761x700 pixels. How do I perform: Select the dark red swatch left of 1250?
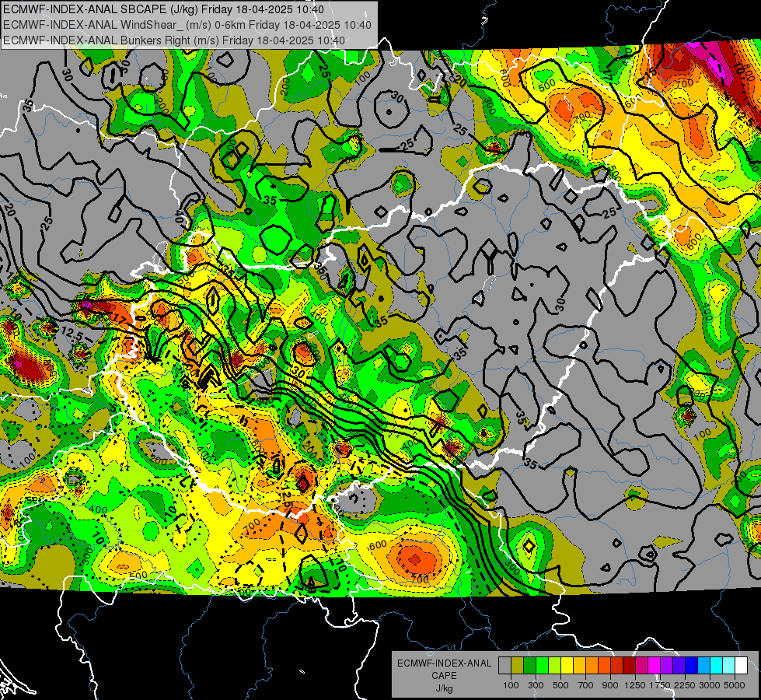coord(630,665)
